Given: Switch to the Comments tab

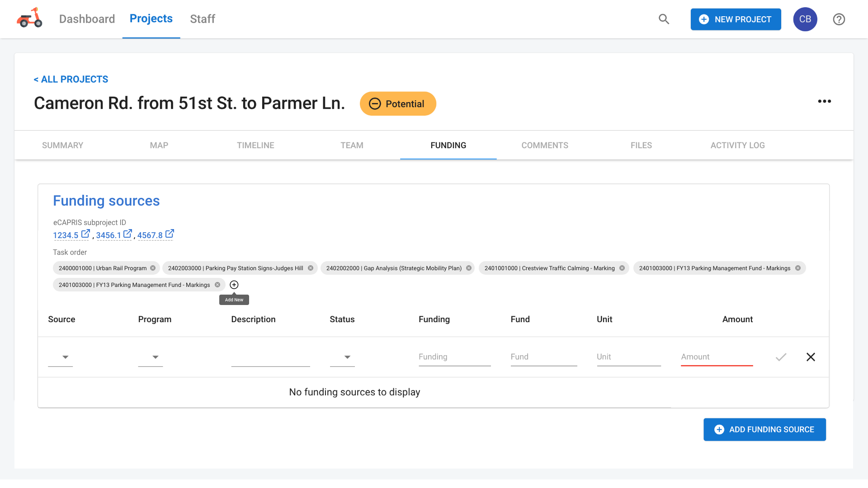Looking at the screenshot, I should pos(545,145).
